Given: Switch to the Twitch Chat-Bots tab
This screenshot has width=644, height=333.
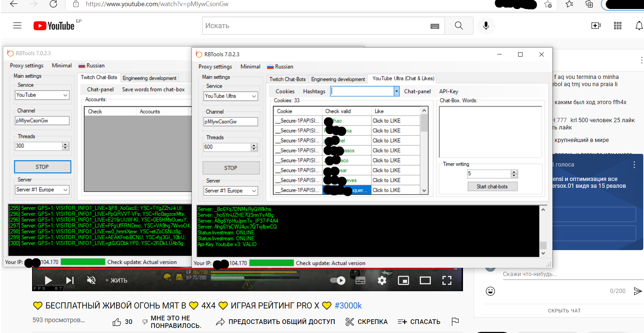Looking at the screenshot, I should tap(287, 79).
